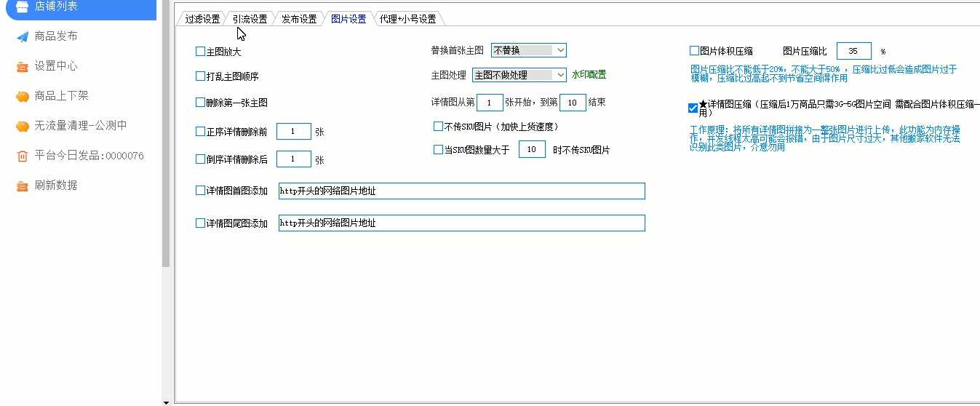Open the 发布设置 tab
980x406 pixels.
coord(299,19)
